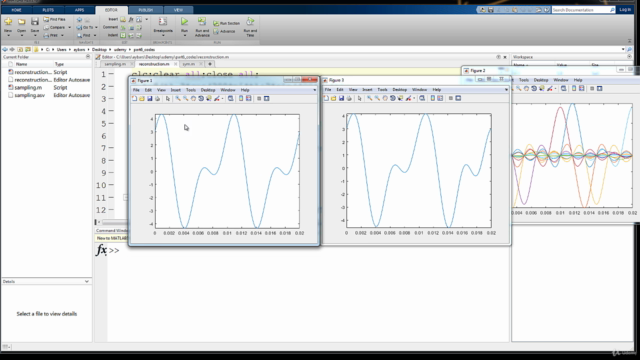
Task: Click the Save Figure icon in Figure 1
Action: (150, 98)
